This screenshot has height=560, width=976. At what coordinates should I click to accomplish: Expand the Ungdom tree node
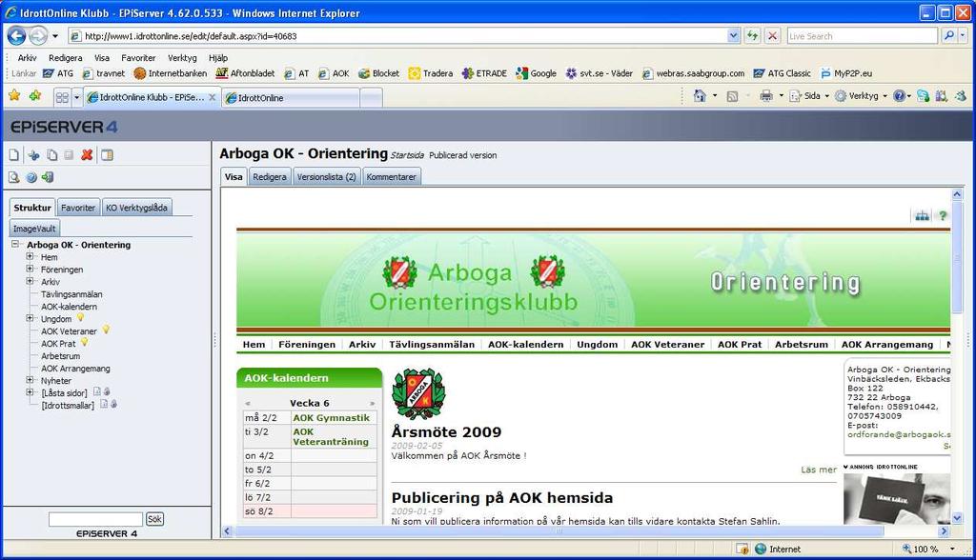(30, 318)
